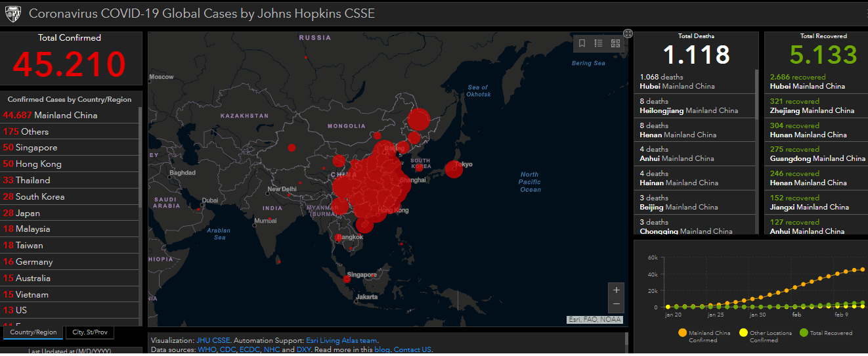Show the map legend list icon
The height and width of the screenshot is (356, 868).
tap(598, 43)
